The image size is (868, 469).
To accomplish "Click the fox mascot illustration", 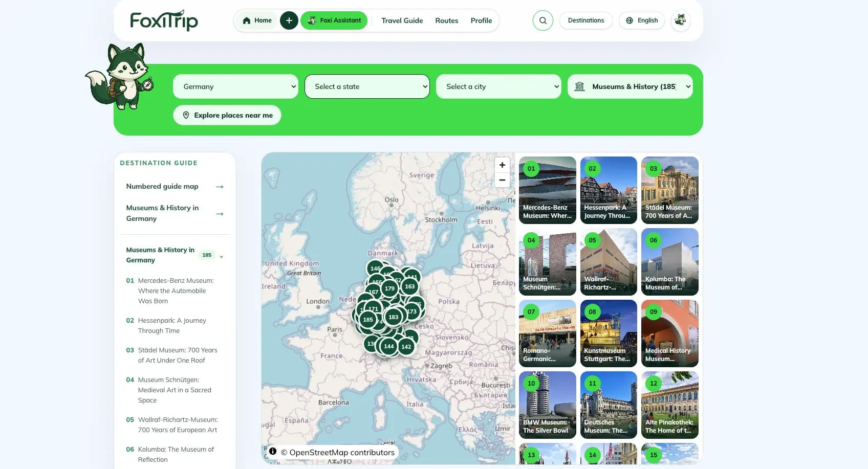I will point(120,77).
